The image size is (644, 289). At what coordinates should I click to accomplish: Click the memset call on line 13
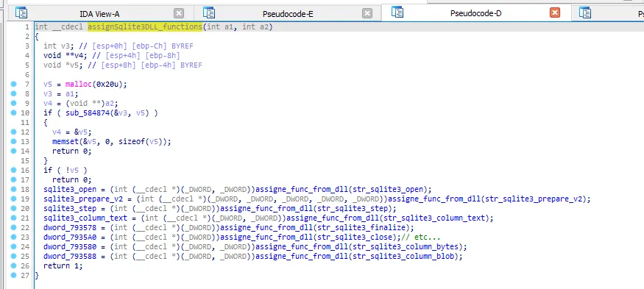66,141
